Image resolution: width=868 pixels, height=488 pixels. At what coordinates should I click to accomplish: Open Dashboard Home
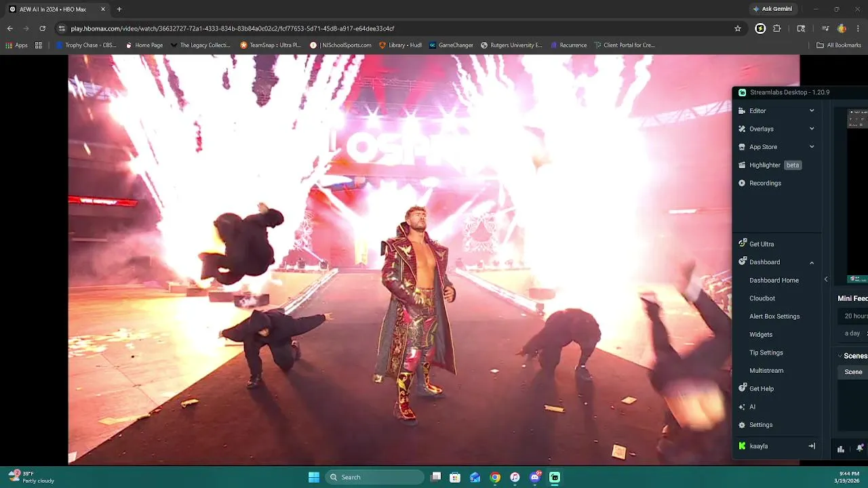(774, 280)
